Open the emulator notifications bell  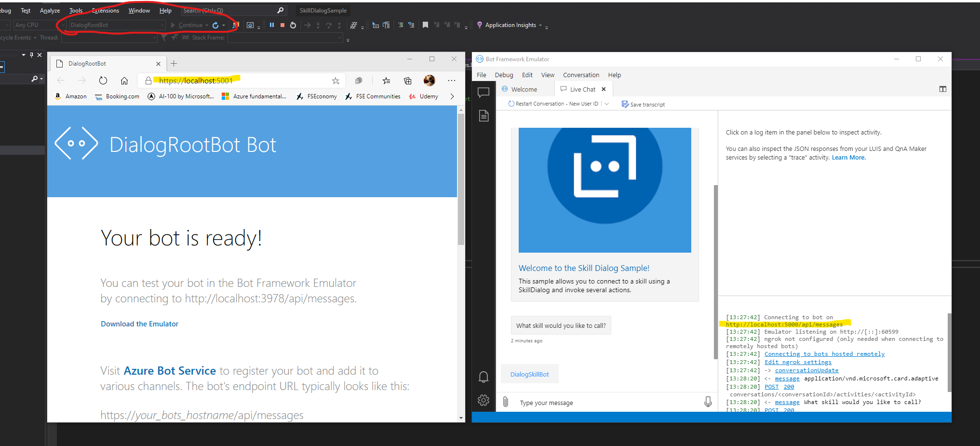(x=483, y=377)
